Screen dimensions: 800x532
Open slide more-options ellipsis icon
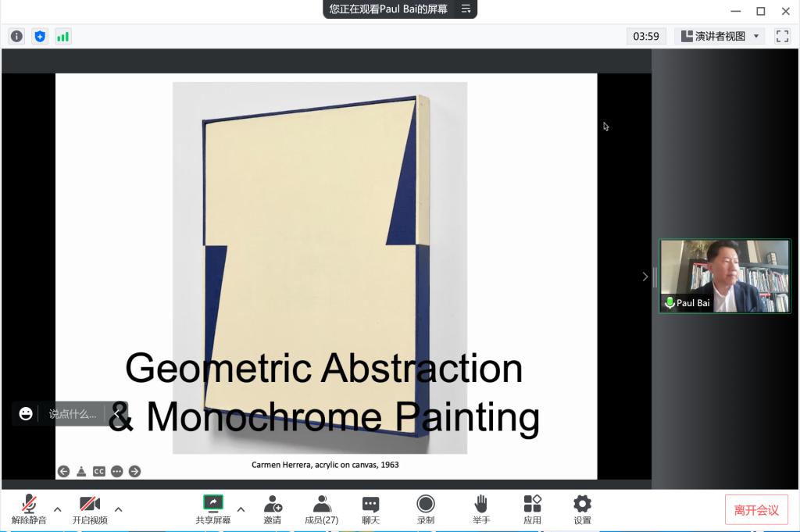tap(117, 471)
